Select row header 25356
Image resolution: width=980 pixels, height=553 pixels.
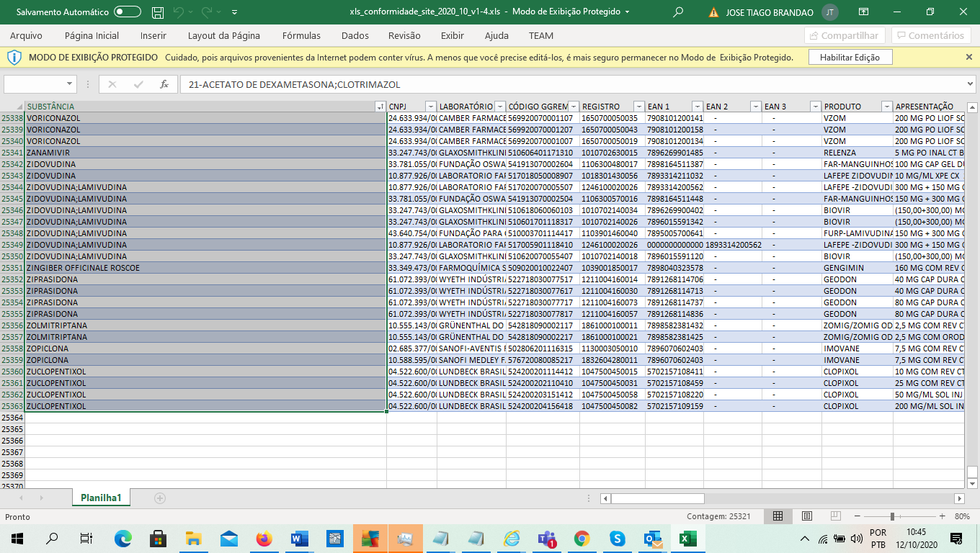12,325
